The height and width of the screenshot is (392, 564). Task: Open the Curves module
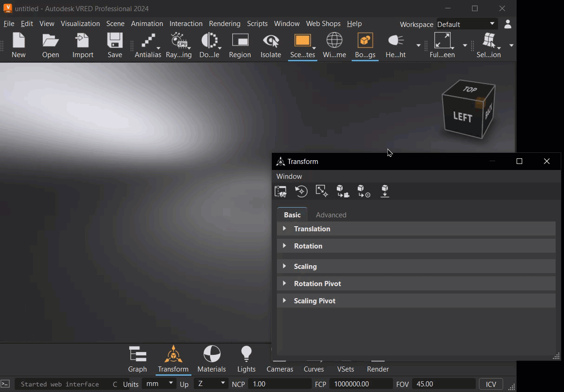click(314, 369)
